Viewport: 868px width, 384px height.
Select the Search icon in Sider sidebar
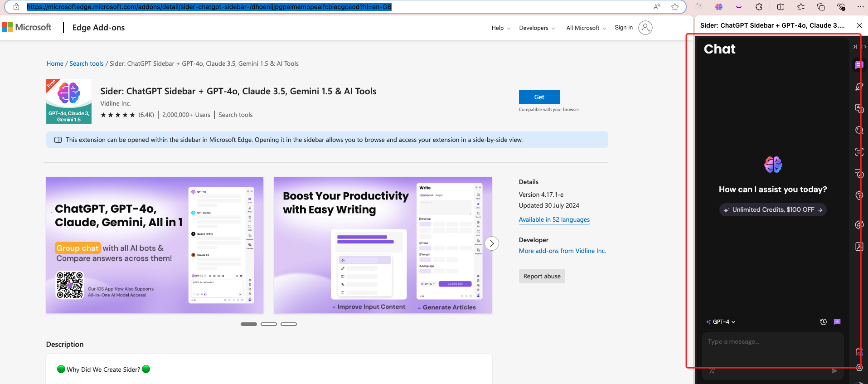pos(859,130)
